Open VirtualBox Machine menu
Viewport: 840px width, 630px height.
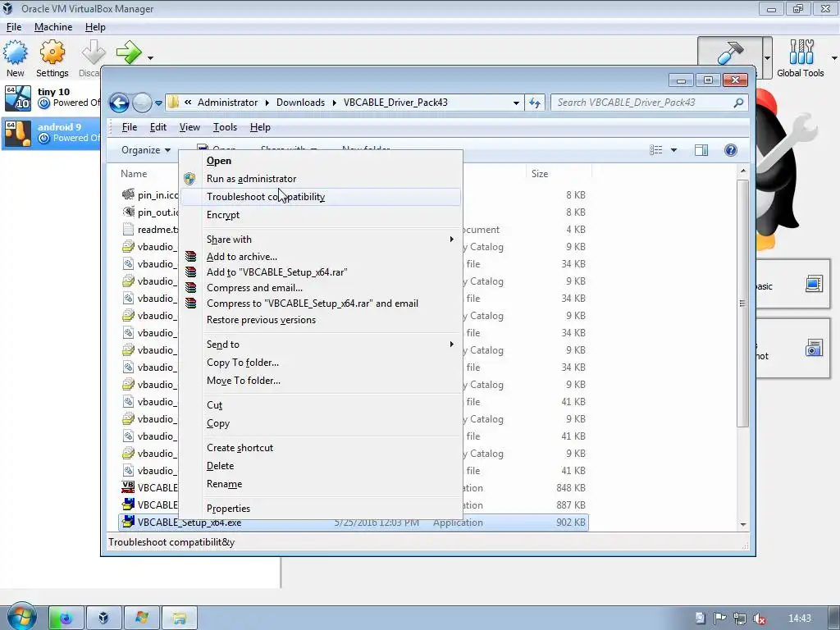(53, 27)
